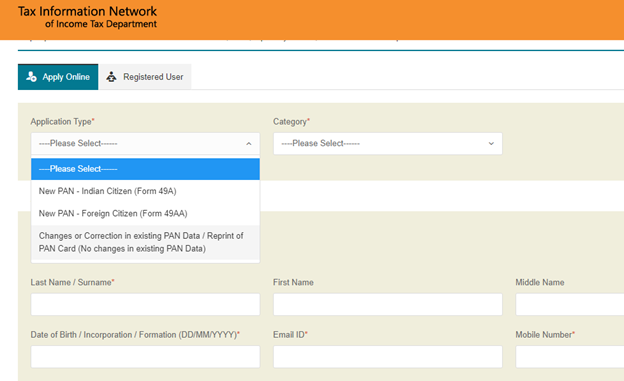The height and width of the screenshot is (381, 624).
Task: Focus the First Name input field
Action: pos(388,305)
